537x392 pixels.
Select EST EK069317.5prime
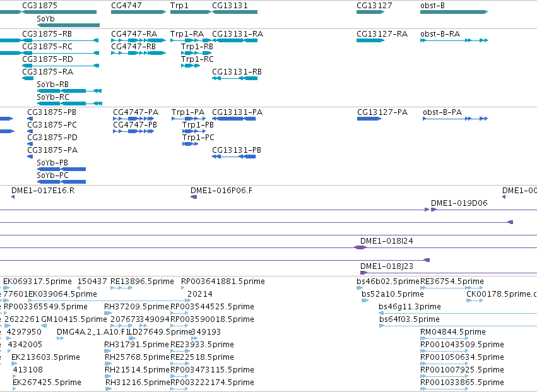point(6,288)
